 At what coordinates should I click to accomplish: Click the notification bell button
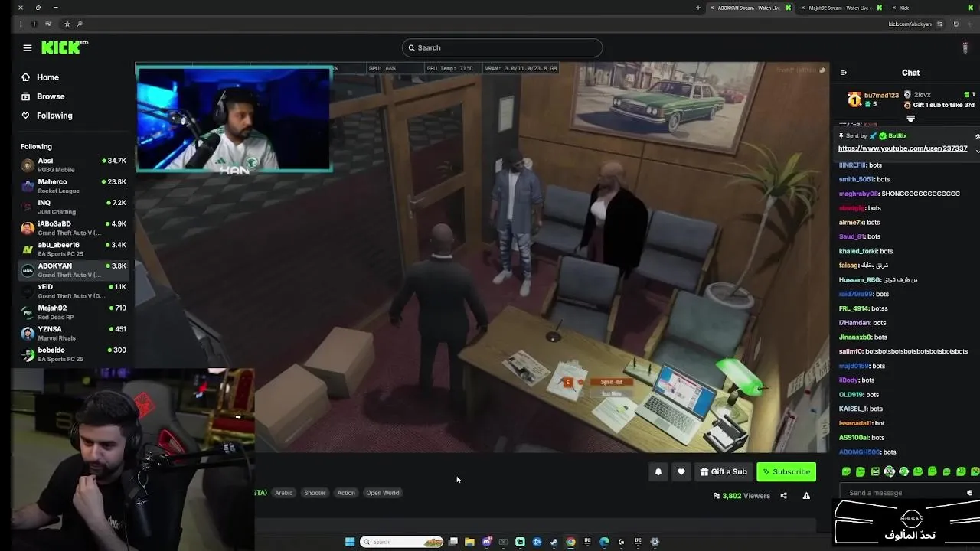(x=658, y=472)
